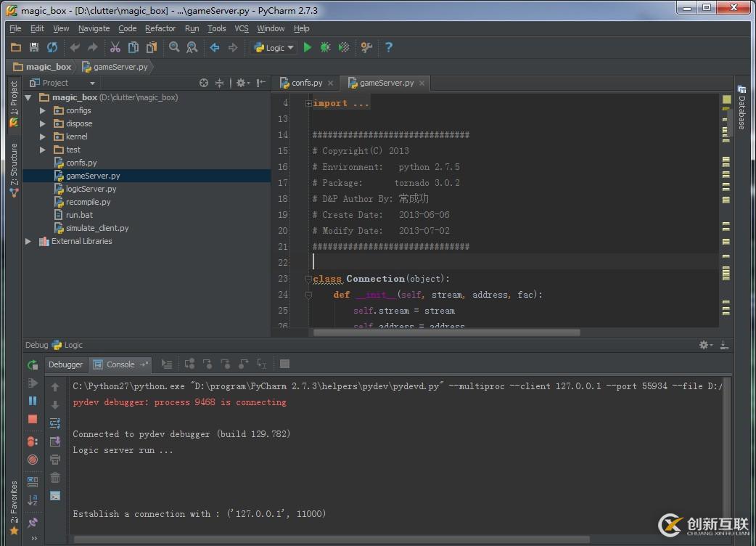Open the Refactor menu
This screenshot has height=546, width=756.
click(x=160, y=28)
